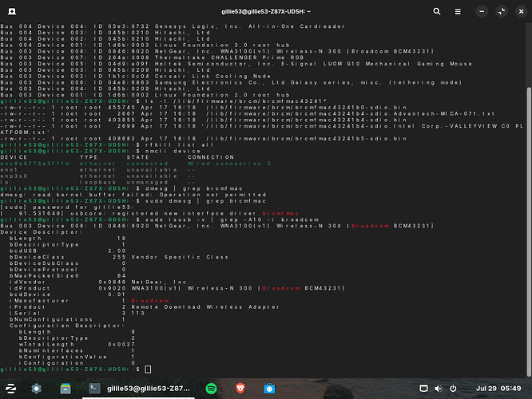Select the terminal icon in taskbar
The image size is (532, 399).
[x=94, y=389]
